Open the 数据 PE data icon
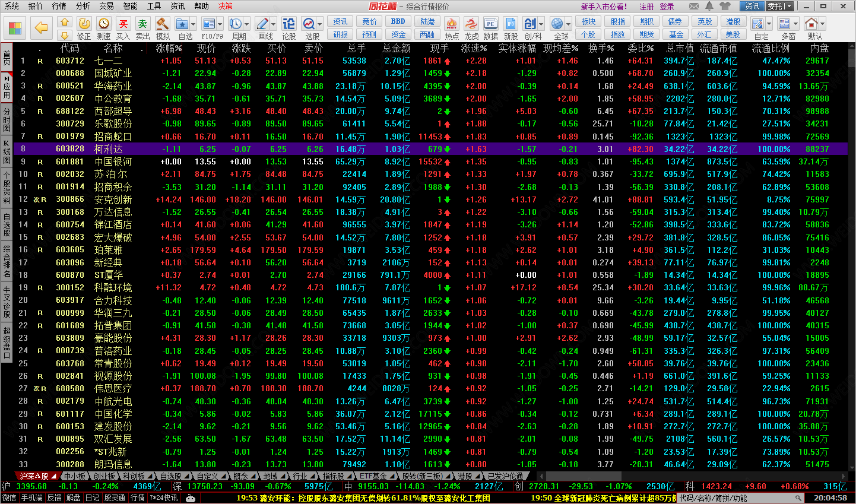Screen dimensions: 856x504 [490, 24]
